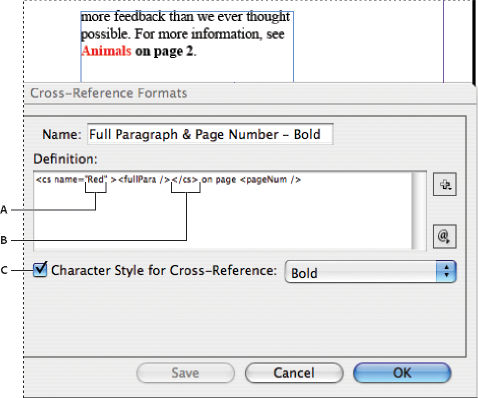This screenshot has width=478, height=398.
Task: Click the Cancel button
Action: [x=294, y=373]
